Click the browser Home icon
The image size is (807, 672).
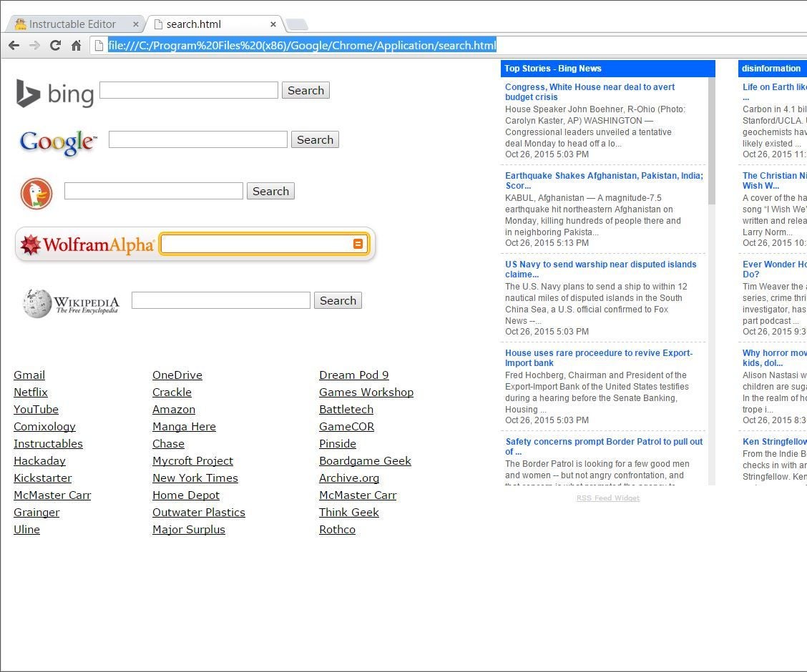(x=77, y=45)
